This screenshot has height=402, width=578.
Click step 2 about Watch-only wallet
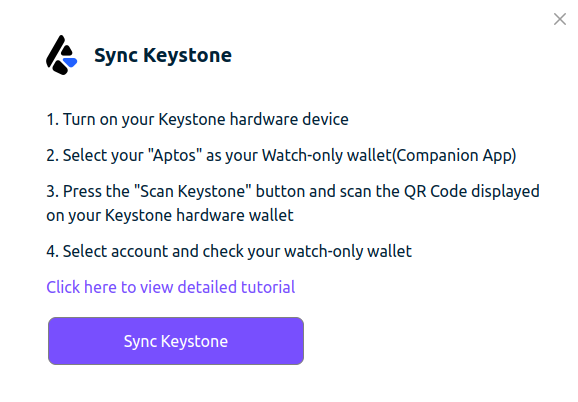tap(281, 155)
